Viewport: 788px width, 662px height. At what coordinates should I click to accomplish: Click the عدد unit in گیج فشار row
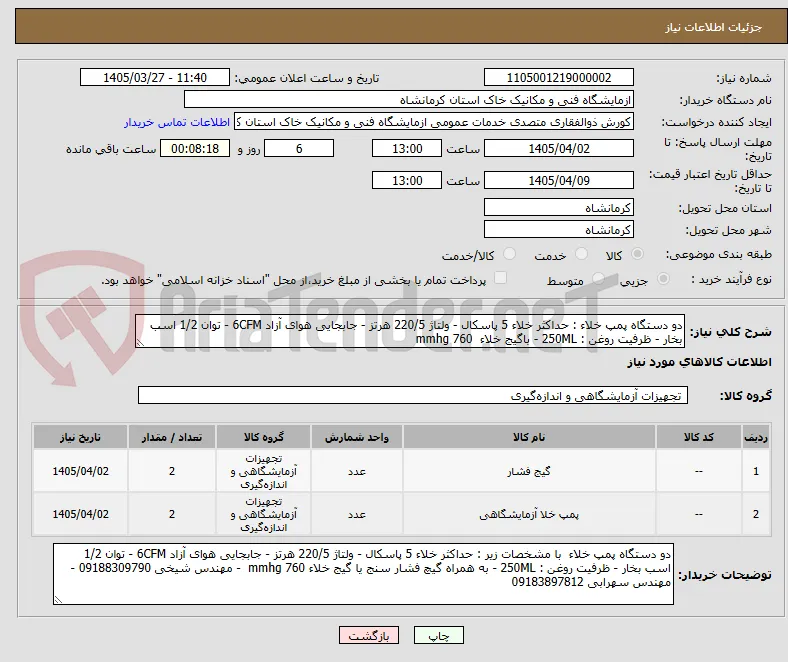356,471
